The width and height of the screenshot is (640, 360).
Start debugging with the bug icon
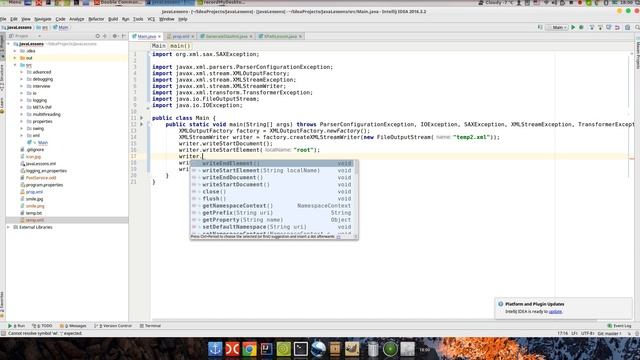(x=581, y=27)
